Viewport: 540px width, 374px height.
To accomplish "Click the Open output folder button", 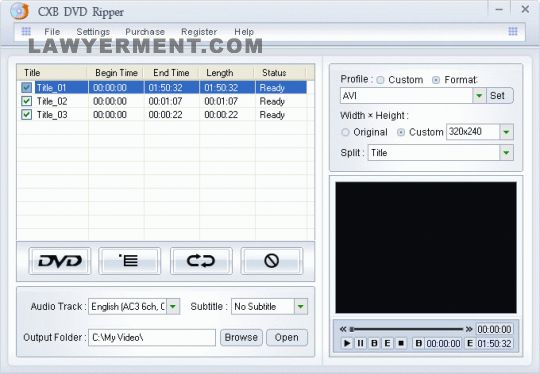I will click(287, 337).
